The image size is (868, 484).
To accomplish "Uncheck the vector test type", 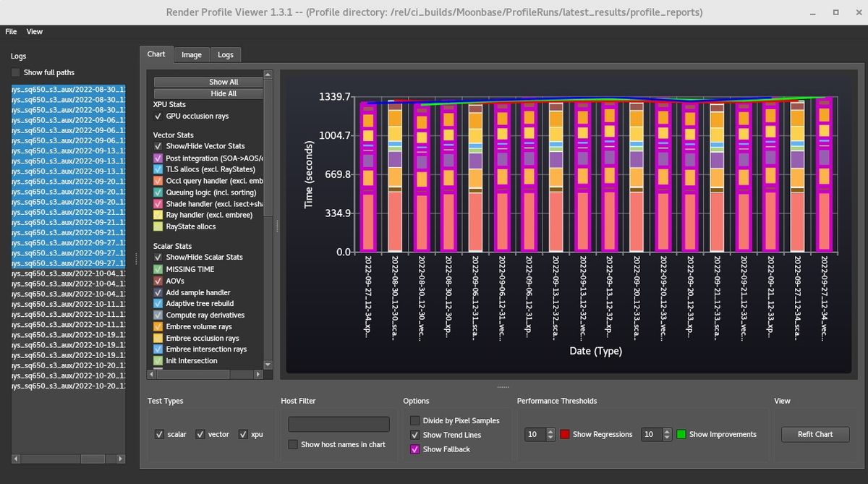I will (201, 434).
